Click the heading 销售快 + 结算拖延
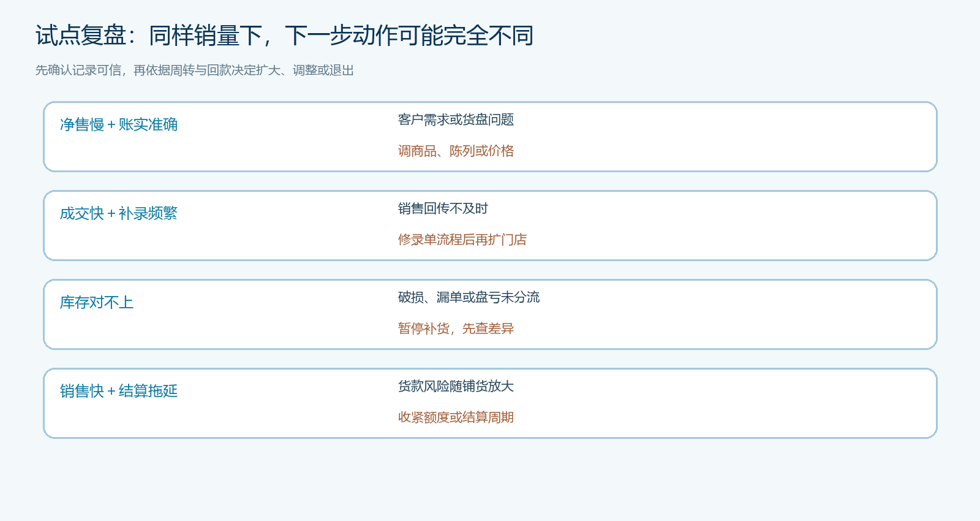 119,391
